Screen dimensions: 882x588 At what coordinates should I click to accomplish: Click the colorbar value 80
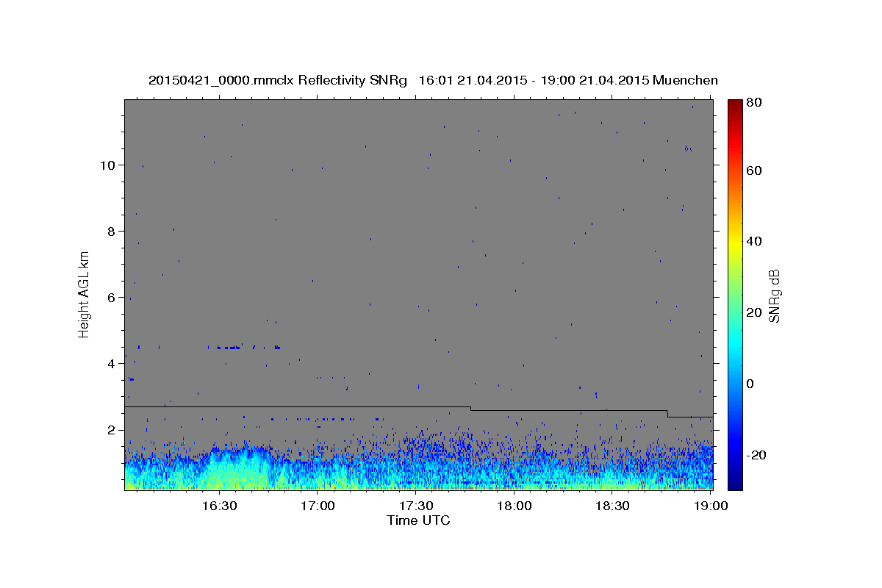(754, 103)
